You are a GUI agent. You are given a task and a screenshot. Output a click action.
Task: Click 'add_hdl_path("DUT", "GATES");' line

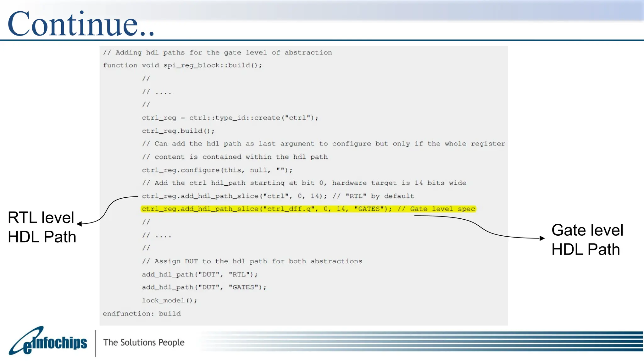(204, 288)
